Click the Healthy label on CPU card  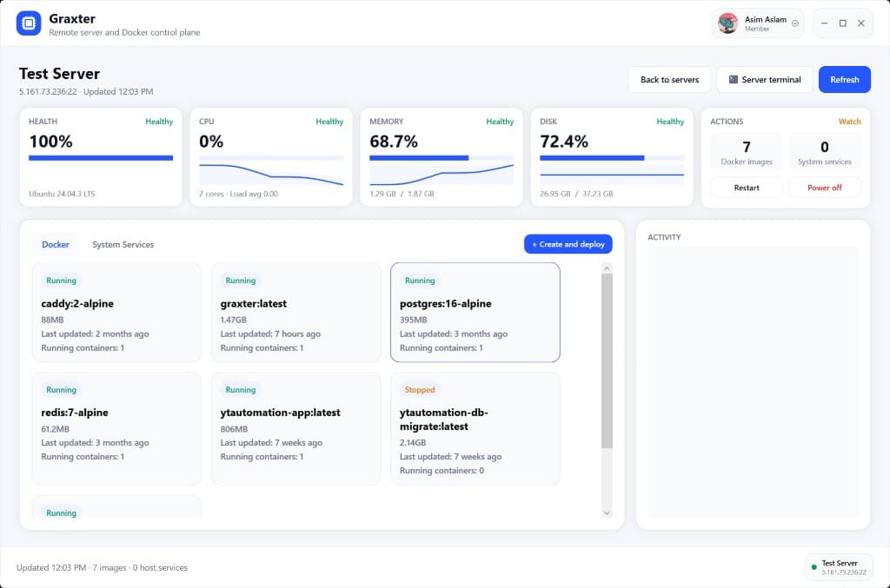pos(329,122)
